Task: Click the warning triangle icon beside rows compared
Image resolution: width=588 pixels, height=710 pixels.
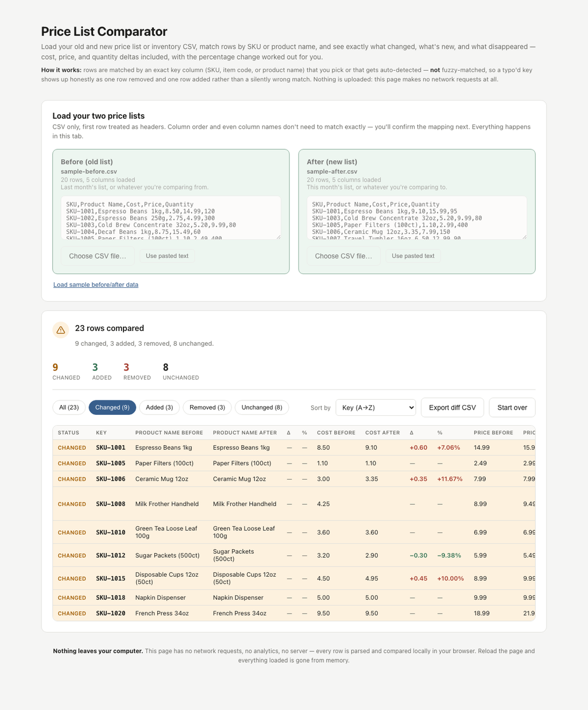Action: (60, 330)
